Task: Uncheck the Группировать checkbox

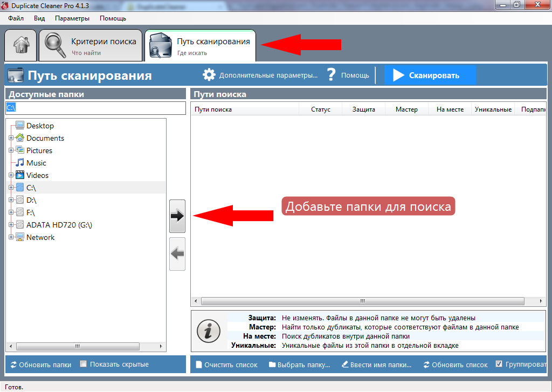Action: (499, 364)
